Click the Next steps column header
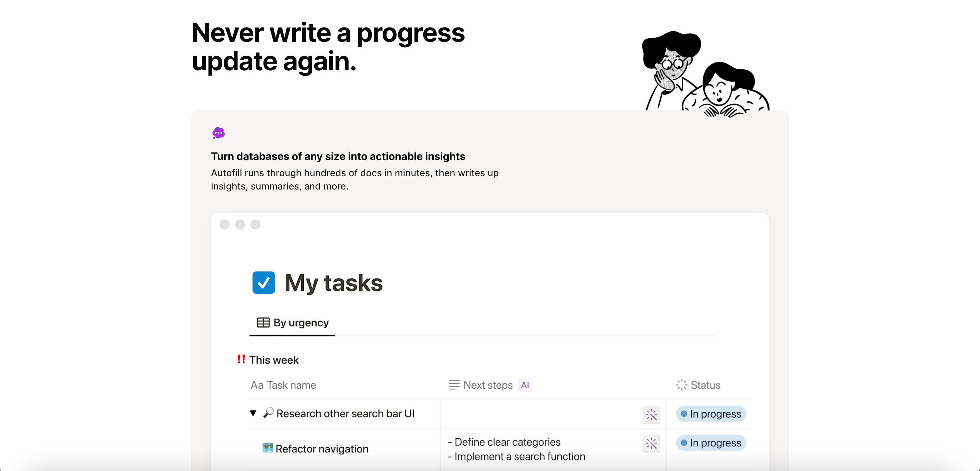980x471 pixels. click(488, 385)
